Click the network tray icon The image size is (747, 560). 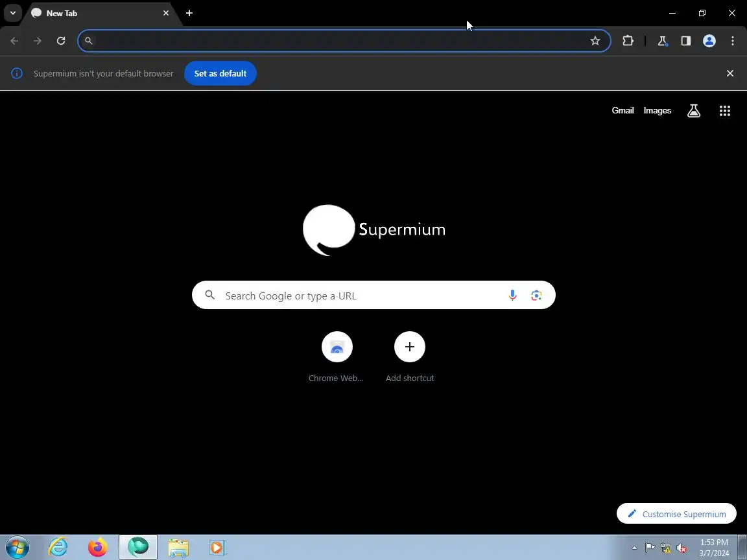[666, 548]
